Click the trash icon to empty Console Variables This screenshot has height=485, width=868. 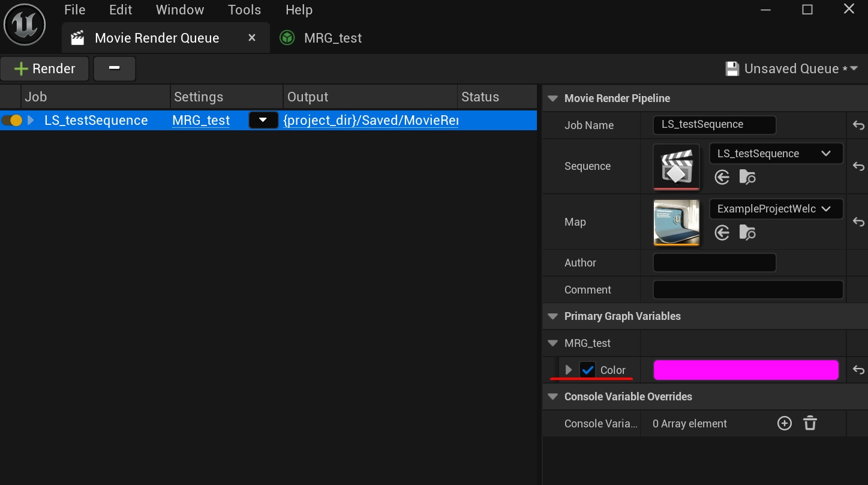tap(810, 423)
